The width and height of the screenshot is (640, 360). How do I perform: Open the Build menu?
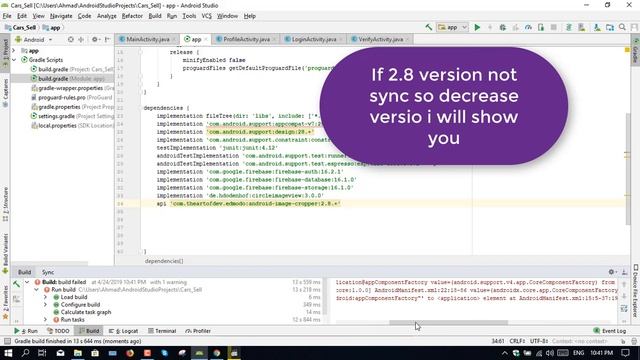[155, 16]
